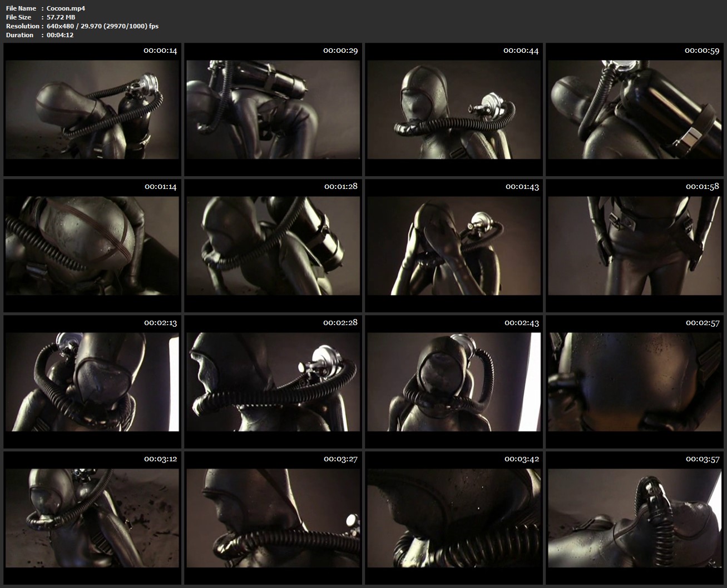
Task: Click the 'Duration' label
Action: pyautogui.click(x=19, y=35)
